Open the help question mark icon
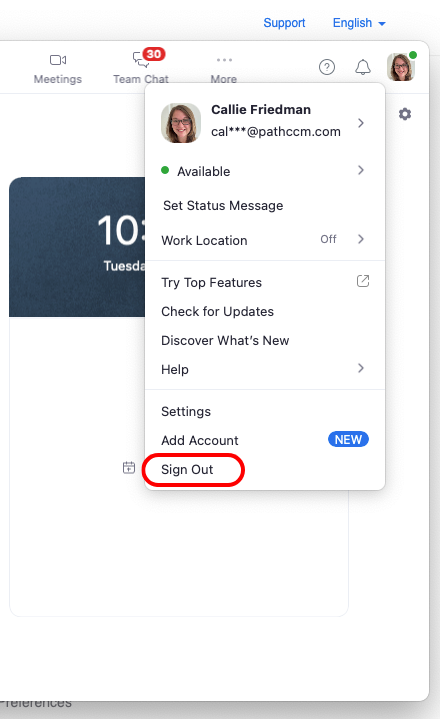The width and height of the screenshot is (440, 719). (x=327, y=67)
